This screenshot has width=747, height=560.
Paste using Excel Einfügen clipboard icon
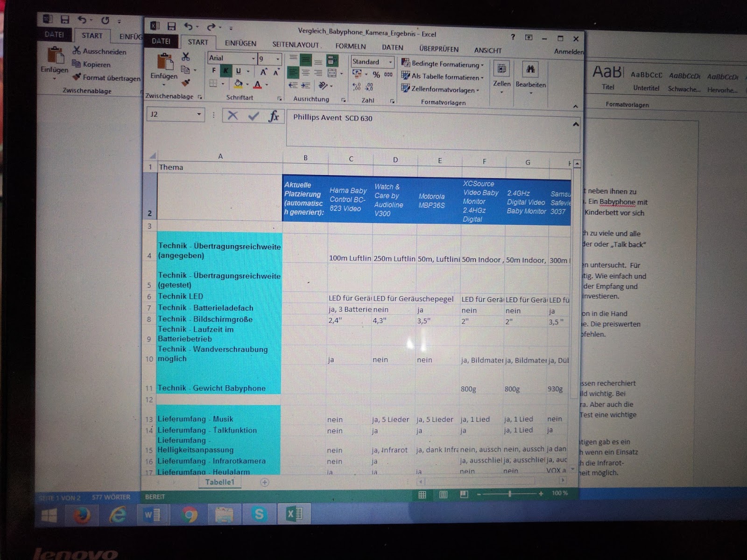164,61
